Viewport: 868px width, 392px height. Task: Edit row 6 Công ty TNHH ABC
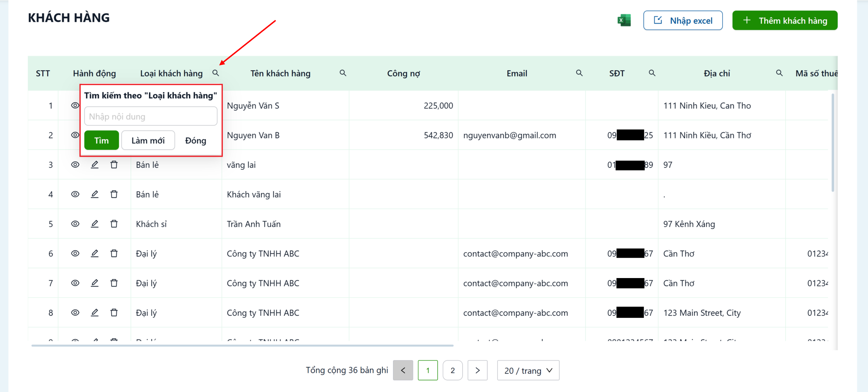coord(95,253)
